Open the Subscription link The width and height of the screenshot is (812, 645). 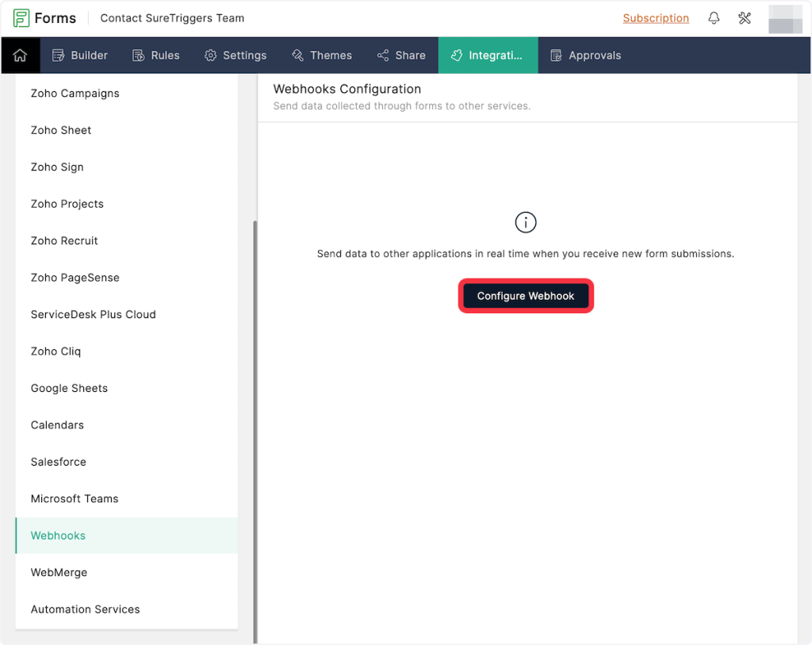[656, 18]
